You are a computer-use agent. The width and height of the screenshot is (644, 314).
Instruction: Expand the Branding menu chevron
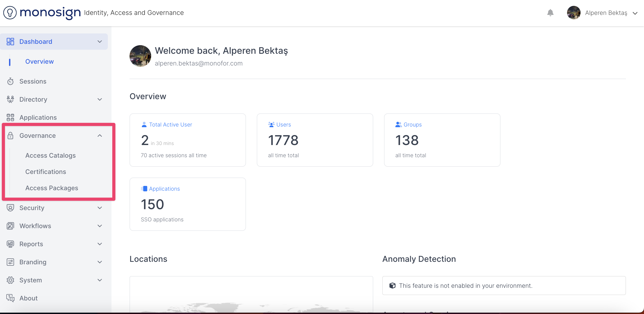coord(100,262)
